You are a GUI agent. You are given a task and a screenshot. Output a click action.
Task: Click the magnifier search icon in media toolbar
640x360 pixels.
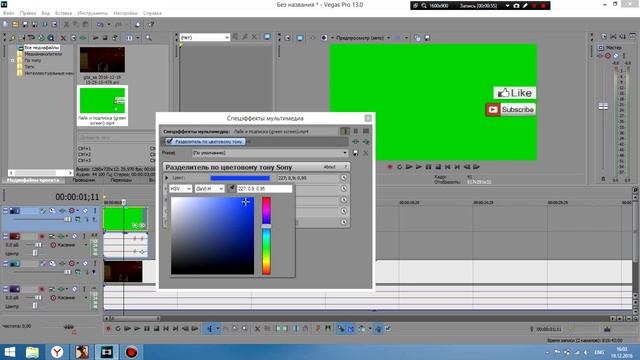click(149, 38)
